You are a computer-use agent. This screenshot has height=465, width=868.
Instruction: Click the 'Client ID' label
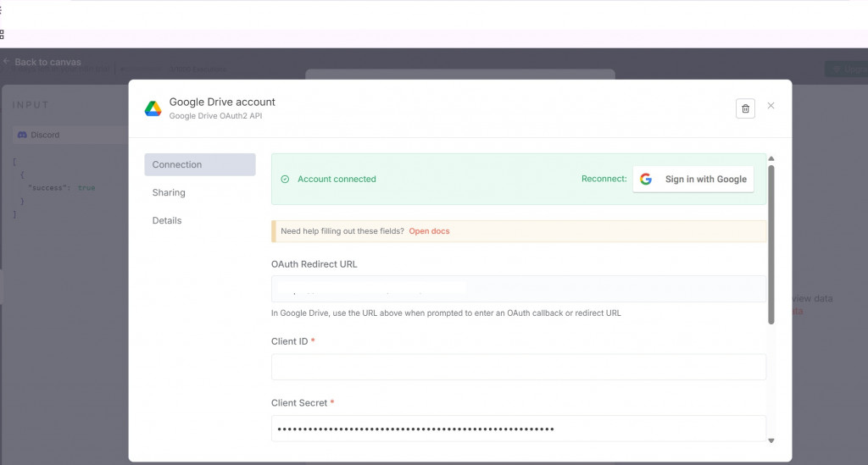point(290,341)
